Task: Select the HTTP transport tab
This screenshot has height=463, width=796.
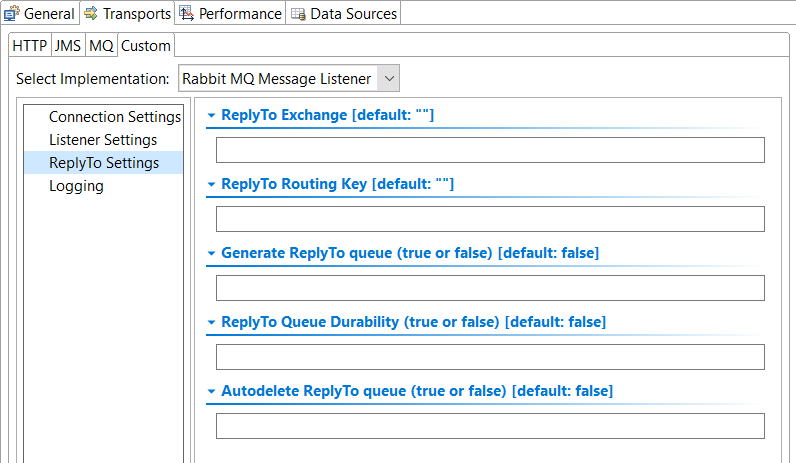Action: pyautogui.click(x=29, y=46)
